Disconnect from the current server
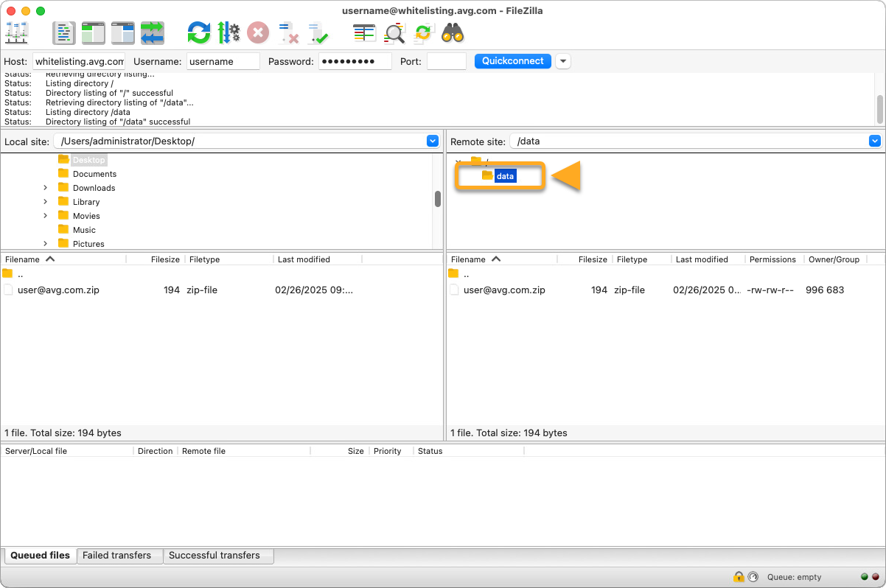886x588 pixels. 287,33
